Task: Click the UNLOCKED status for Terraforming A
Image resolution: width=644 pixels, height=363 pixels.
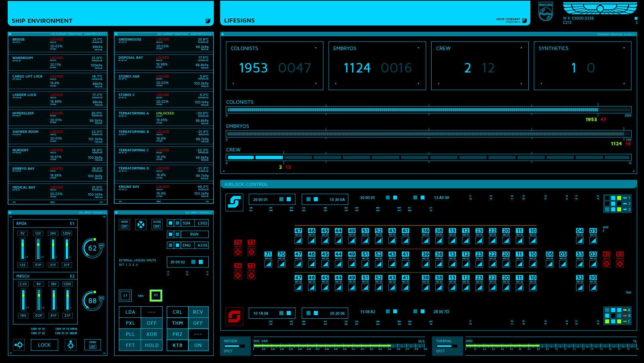Action: click(x=165, y=113)
